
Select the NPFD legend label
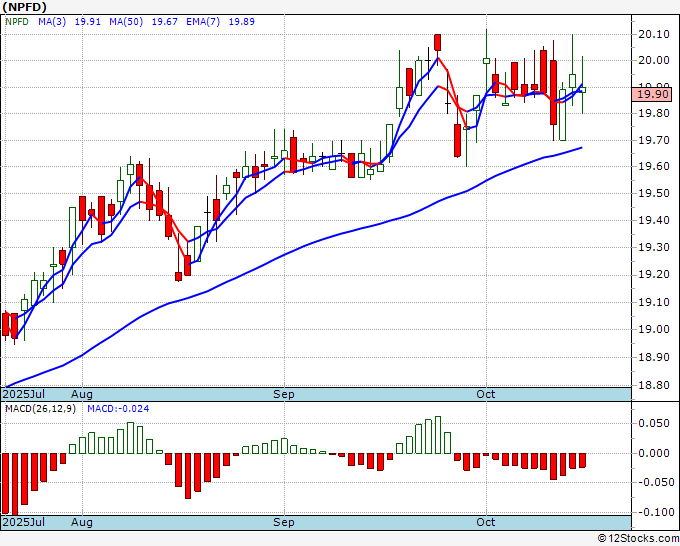(16, 22)
